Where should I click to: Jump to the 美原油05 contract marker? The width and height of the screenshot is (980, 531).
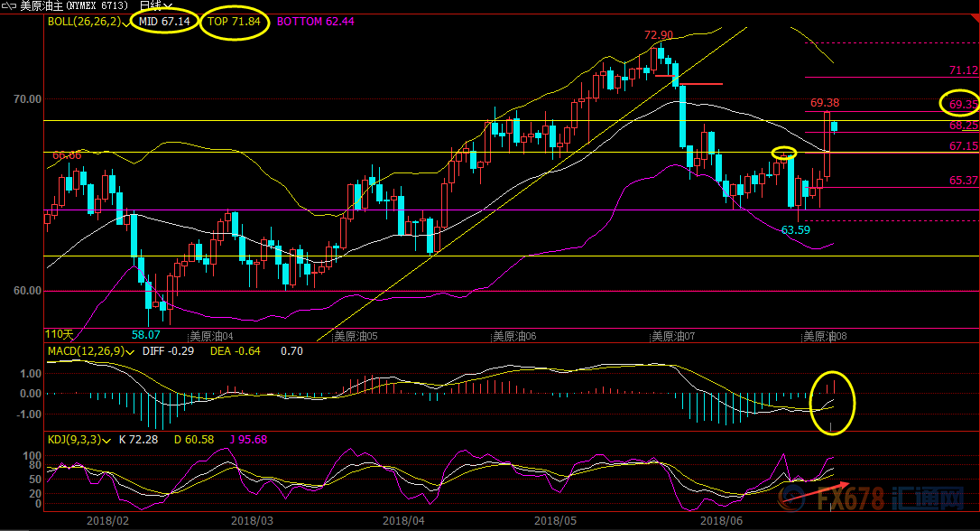356,337
